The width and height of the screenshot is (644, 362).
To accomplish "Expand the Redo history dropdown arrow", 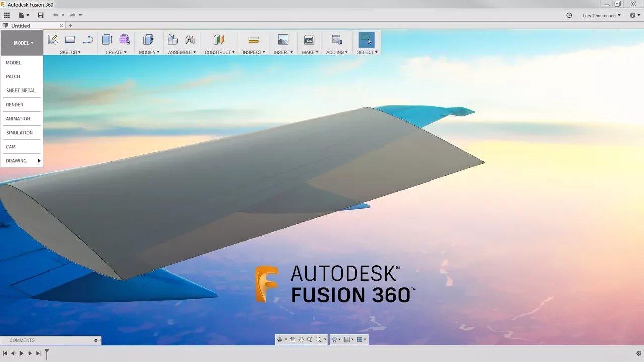I will (x=80, y=15).
